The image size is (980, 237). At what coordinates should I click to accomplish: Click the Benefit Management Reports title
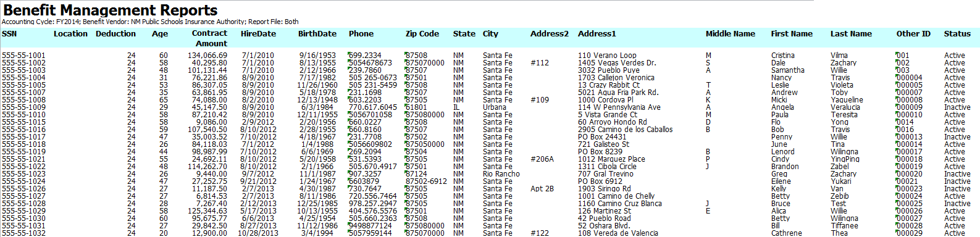click(111, 10)
